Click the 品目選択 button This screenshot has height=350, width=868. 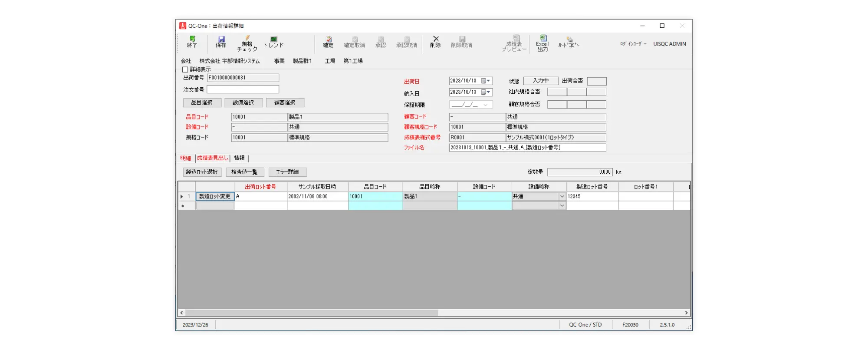[x=202, y=102]
